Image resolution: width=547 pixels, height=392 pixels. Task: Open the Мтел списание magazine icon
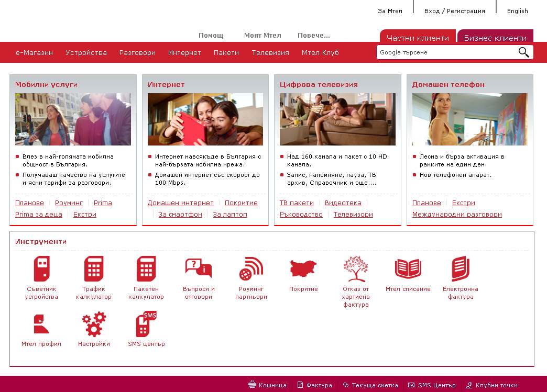[x=408, y=268]
